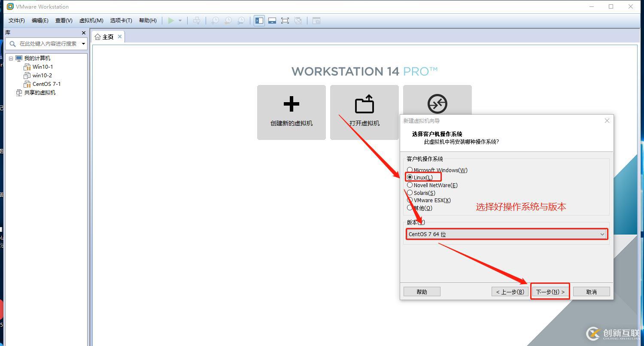Click the green power-on play button
This screenshot has width=644, height=346.
click(x=171, y=21)
